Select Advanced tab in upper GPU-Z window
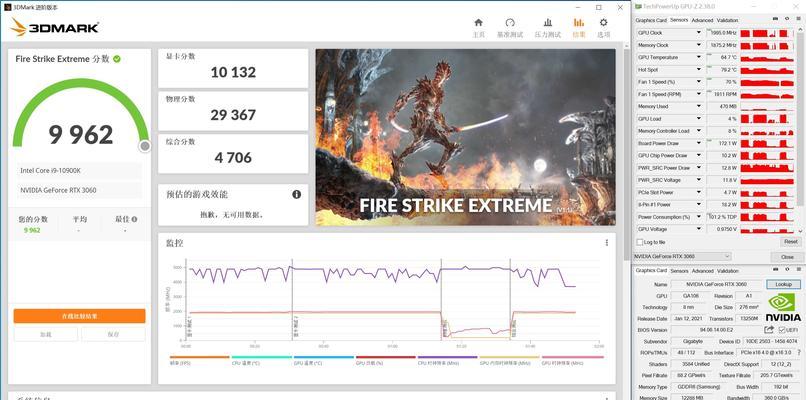This screenshot has width=806, height=400. click(x=702, y=20)
